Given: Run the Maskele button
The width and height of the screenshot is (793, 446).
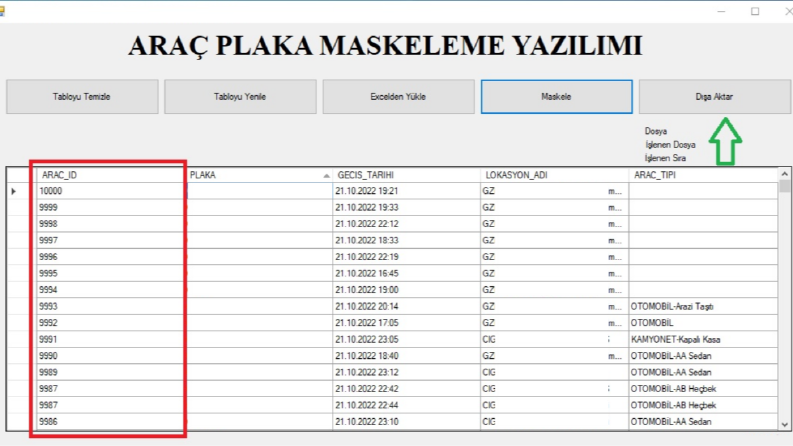Looking at the screenshot, I should coord(556,97).
